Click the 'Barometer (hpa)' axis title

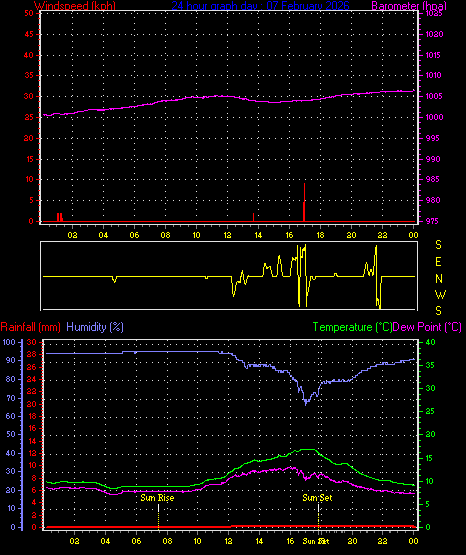click(409, 6)
